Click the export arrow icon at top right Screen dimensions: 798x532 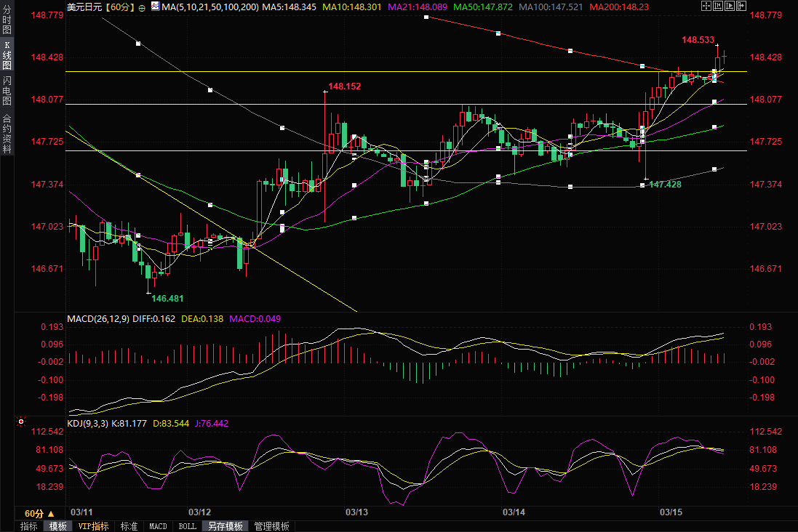pos(742,7)
